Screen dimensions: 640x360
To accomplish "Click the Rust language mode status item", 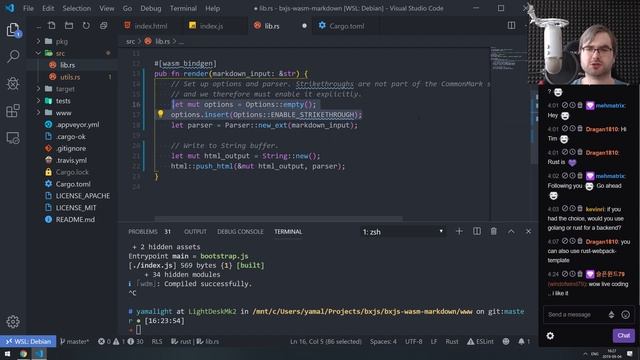I will [452, 341].
